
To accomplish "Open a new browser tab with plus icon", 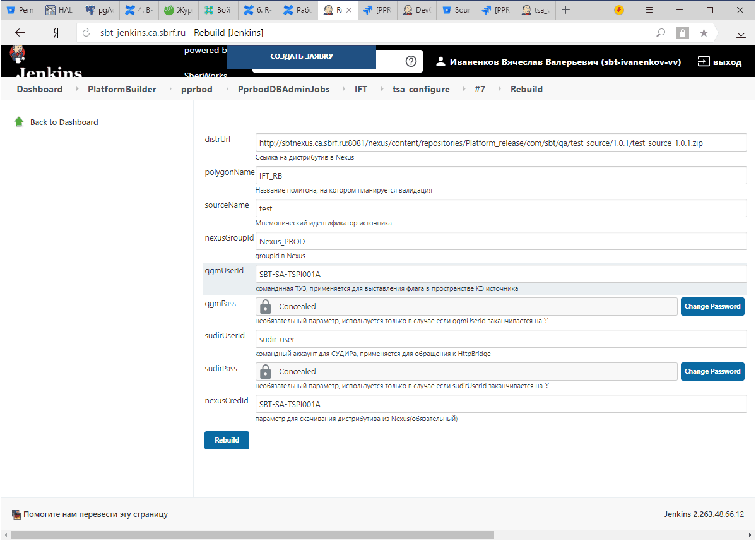I will 566,10.
